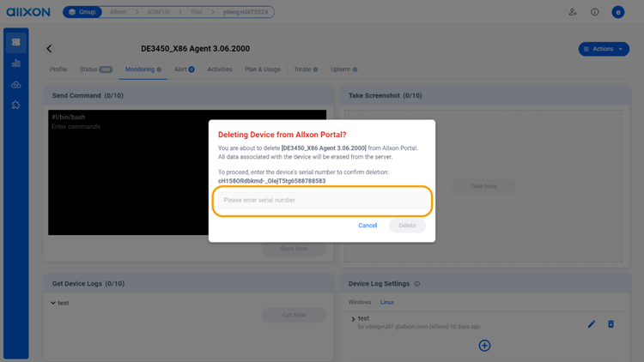This screenshot has height=362, width=644.
Task: Click the DE3450_X86 Agent 3.06.2000 page title
Action: [196, 49]
